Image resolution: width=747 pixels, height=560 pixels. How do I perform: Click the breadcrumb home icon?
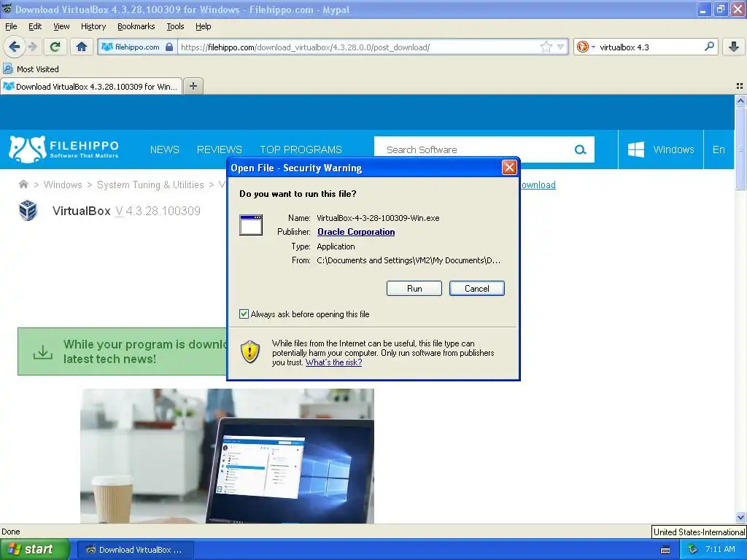click(23, 184)
